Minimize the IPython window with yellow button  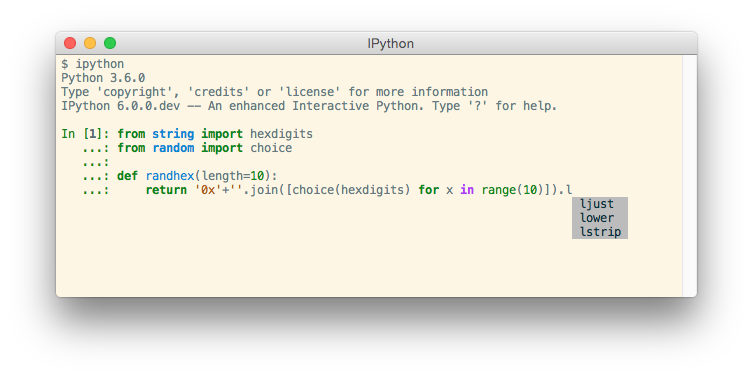pos(90,43)
